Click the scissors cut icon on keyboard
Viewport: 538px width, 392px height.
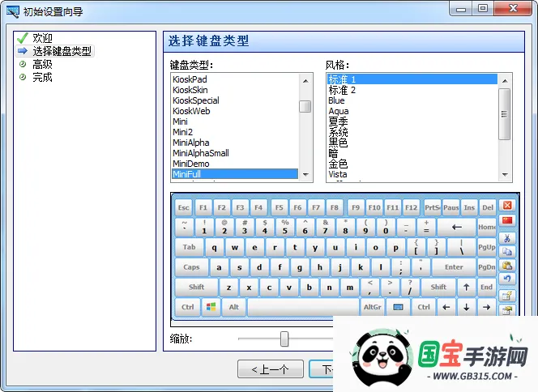click(508, 238)
